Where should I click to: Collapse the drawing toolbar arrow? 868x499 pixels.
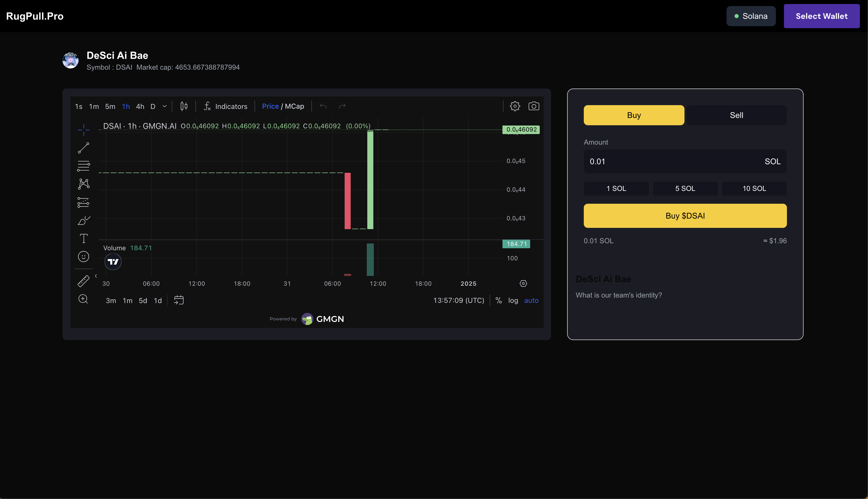point(96,276)
